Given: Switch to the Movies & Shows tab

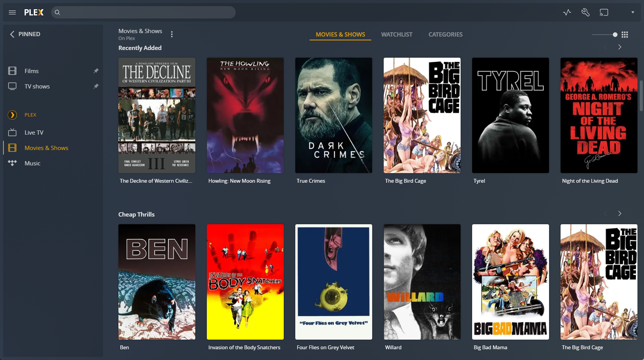Looking at the screenshot, I should [x=340, y=34].
